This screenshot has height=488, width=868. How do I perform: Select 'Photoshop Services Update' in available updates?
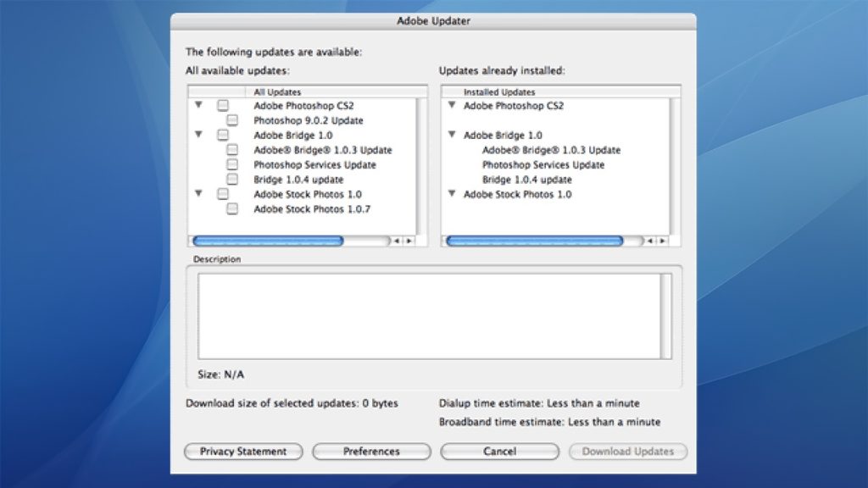[x=314, y=164]
